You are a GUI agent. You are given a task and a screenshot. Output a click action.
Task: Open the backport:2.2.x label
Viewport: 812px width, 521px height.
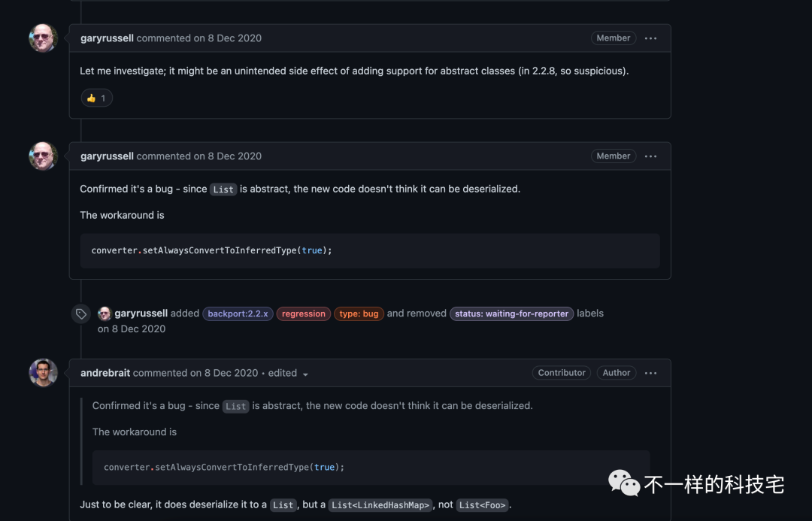[x=238, y=314]
